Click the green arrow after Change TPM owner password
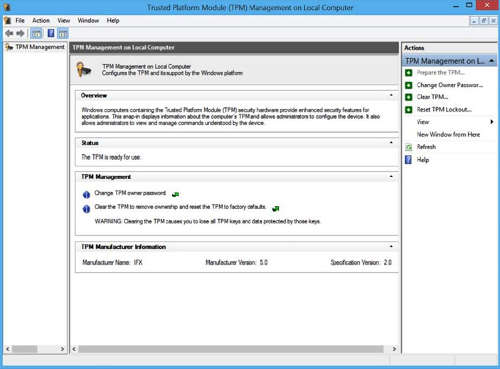The image size is (500, 369). click(175, 194)
